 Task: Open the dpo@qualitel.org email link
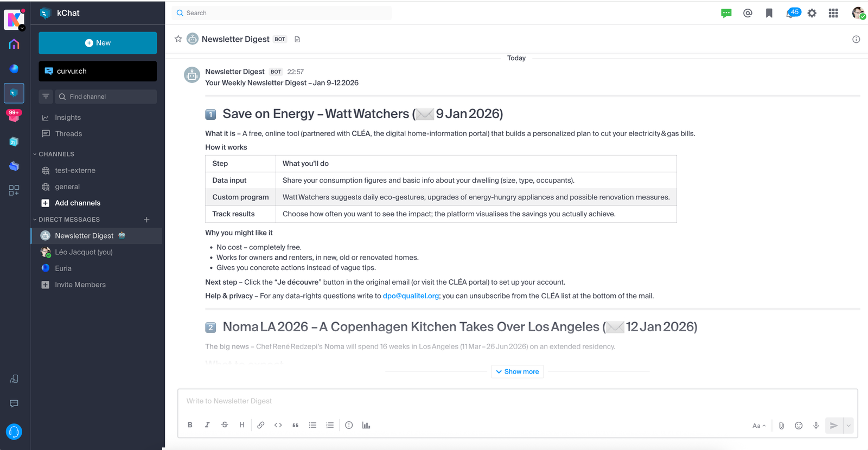(x=411, y=296)
